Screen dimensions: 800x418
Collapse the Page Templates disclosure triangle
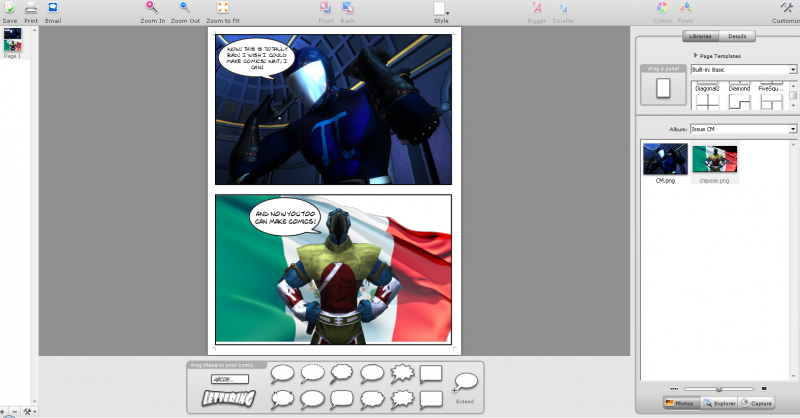point(695,55)
